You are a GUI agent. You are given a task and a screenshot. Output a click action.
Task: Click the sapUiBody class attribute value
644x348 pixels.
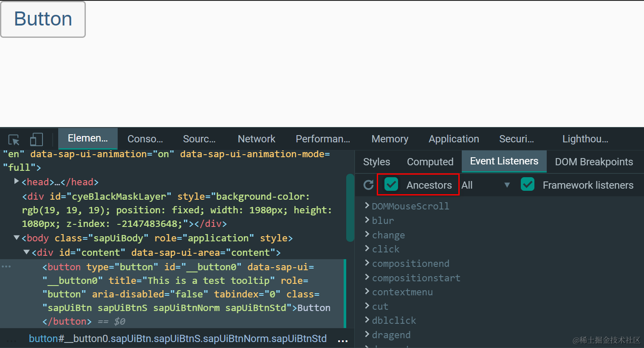(x=118, y=238)
